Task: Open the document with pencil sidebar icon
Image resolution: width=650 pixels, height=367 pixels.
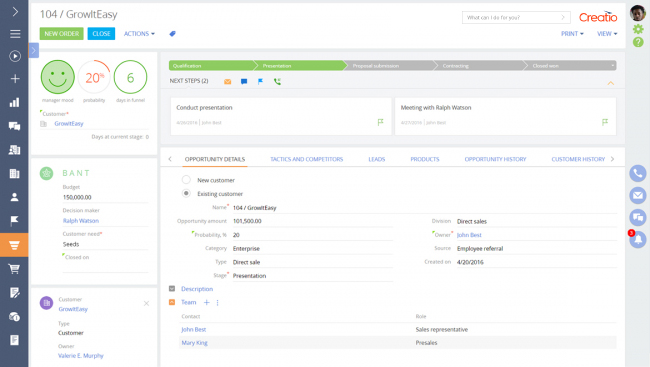Action: 15,293
